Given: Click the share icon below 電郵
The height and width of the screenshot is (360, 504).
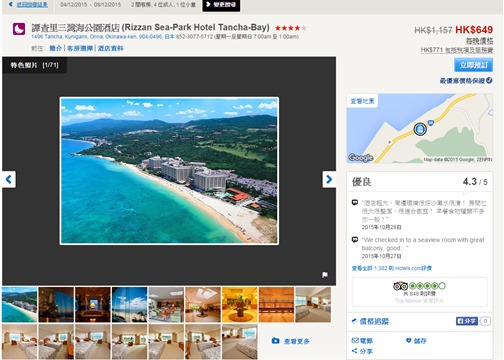Looking at the screenshot, I should 355,351.
